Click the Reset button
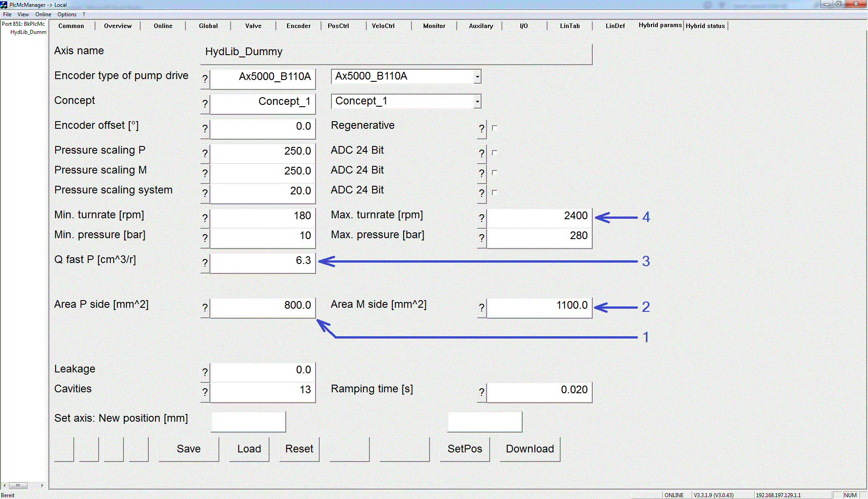Viewport: 868px width, 499px height. tap(299, 449)
